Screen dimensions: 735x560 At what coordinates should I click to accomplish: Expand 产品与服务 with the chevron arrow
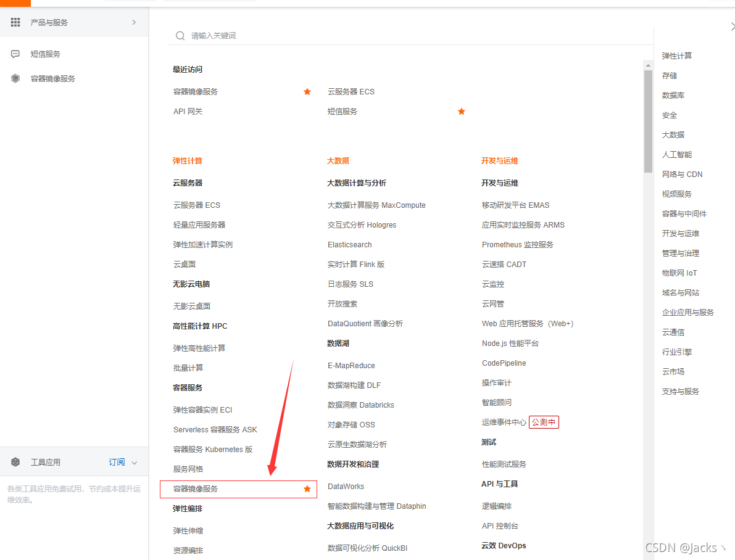134,22
